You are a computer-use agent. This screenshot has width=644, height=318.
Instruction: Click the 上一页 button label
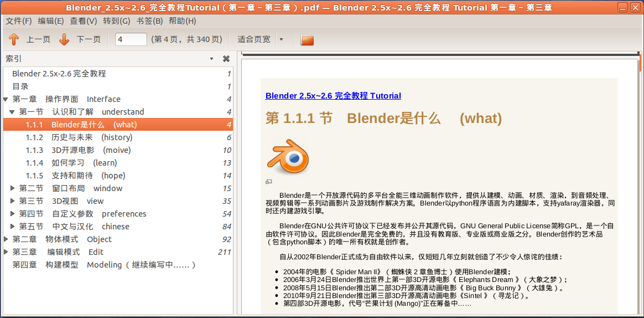pyautogui.click(x=39, y=39)
